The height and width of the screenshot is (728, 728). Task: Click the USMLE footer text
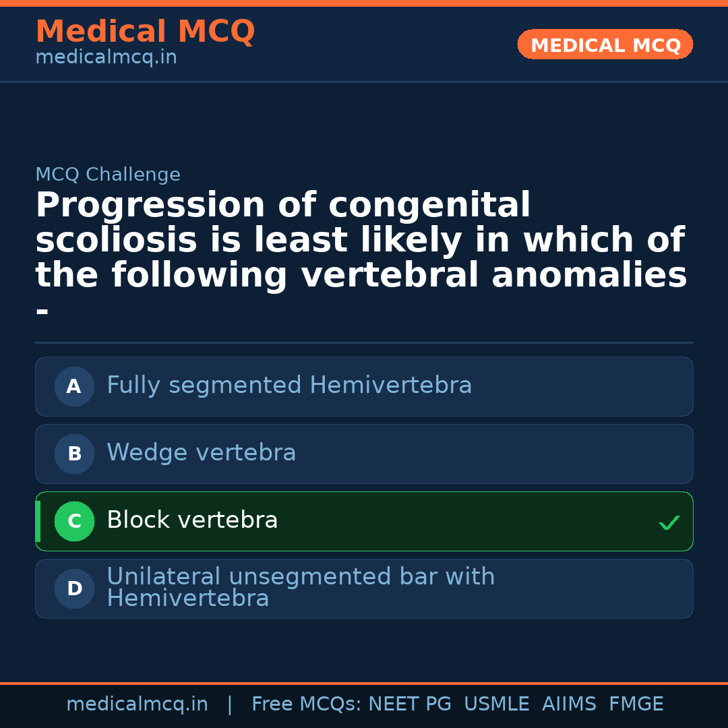tap(496, 704)
